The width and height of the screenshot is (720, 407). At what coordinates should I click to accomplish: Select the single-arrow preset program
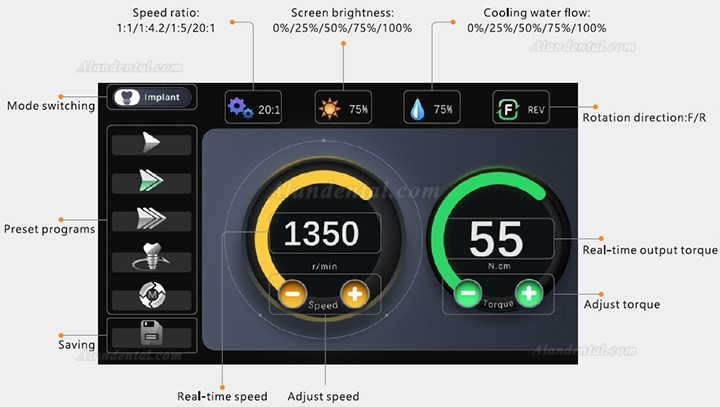[152, 142]
